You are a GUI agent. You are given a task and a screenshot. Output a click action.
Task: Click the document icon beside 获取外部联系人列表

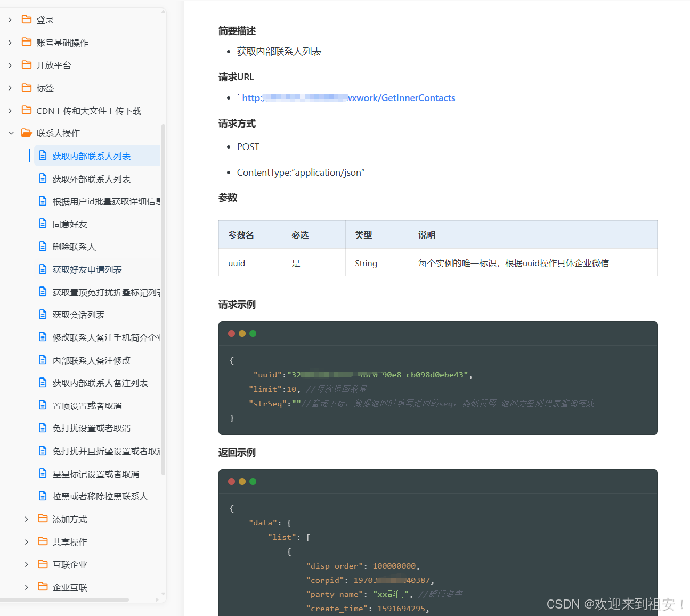coord(43,178)
